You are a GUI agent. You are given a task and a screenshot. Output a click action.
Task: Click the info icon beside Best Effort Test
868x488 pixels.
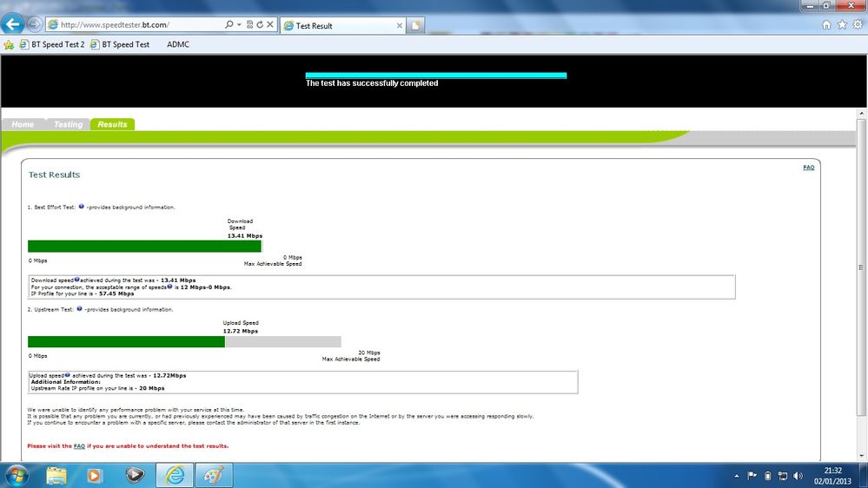pyautogui.click(x=82, y=207)
